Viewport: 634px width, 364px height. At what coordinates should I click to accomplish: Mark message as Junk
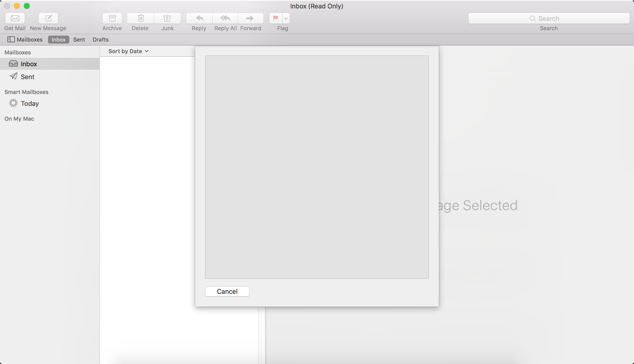[x=167, y=18]
